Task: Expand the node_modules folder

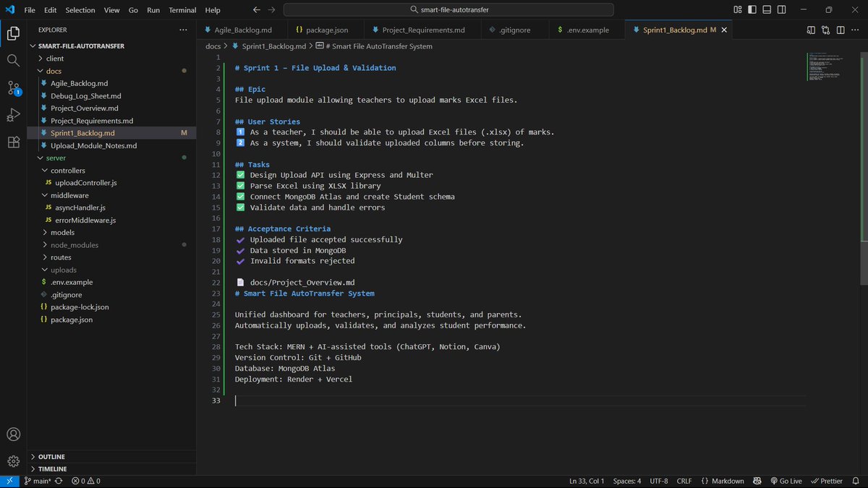Action: 111,245
